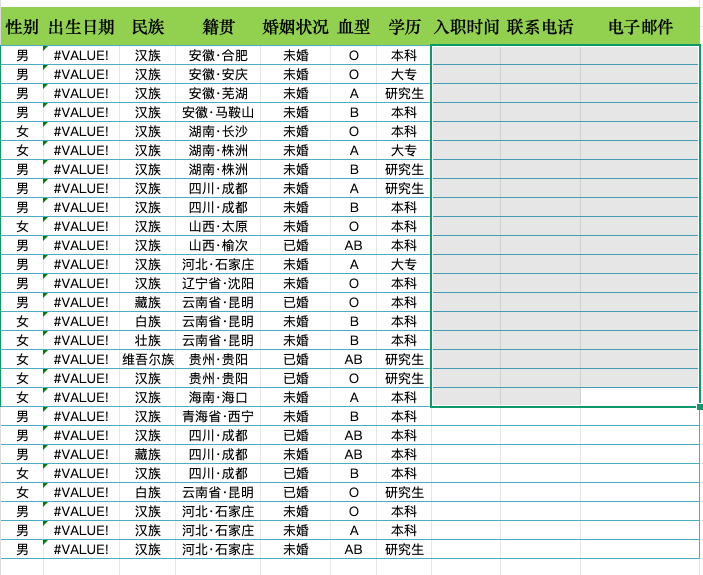Screen dimensions: 703x575
Task: Select 汉族 in the 海南·海口 row
Action: click(x=148, y=397)
